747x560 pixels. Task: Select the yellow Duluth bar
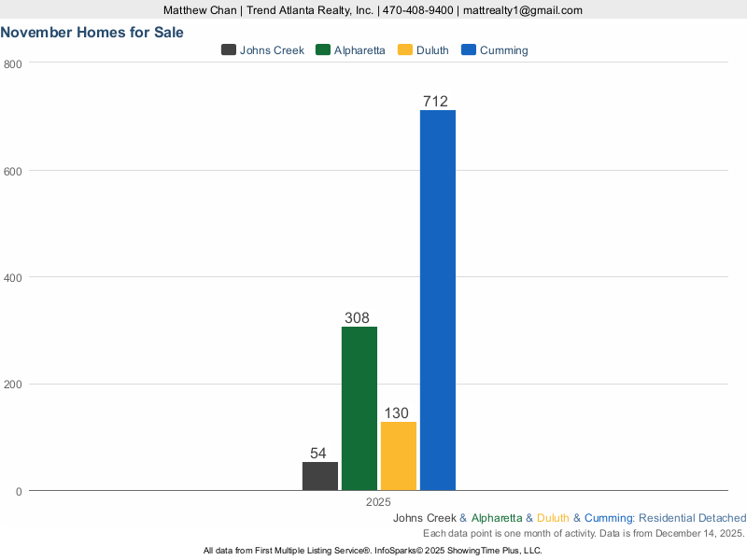[x=399, y=455]
